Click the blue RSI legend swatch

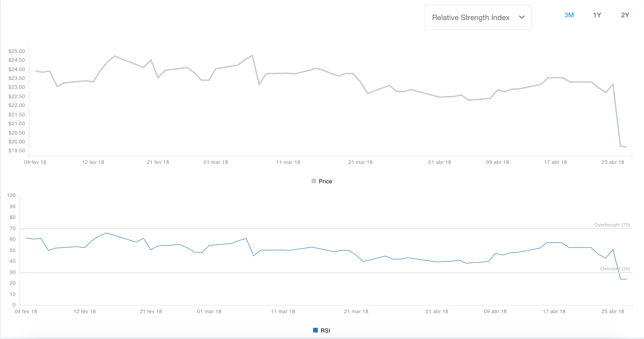(315, 330)
